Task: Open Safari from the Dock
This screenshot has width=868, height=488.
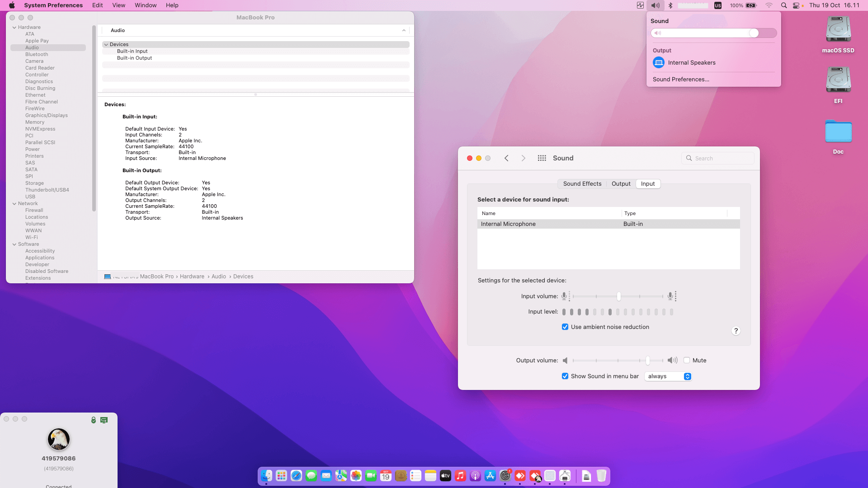Action: coord(296,476)
